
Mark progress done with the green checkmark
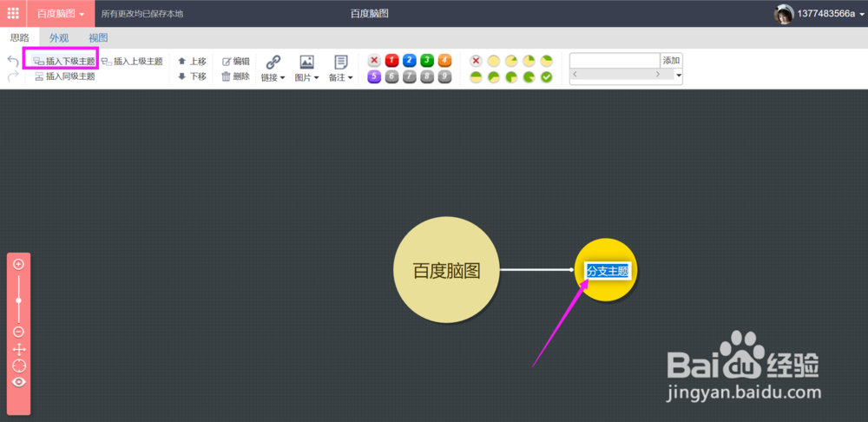click(x=546, y=77)
